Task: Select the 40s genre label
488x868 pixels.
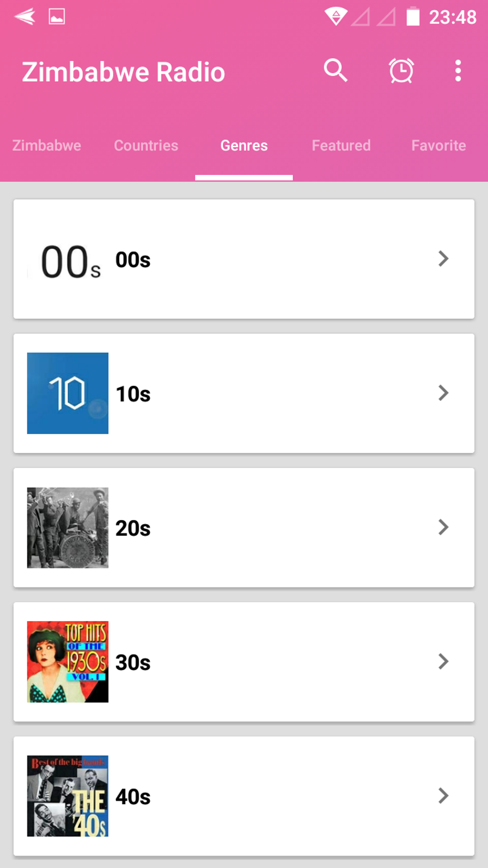Action: coord(133,797)
